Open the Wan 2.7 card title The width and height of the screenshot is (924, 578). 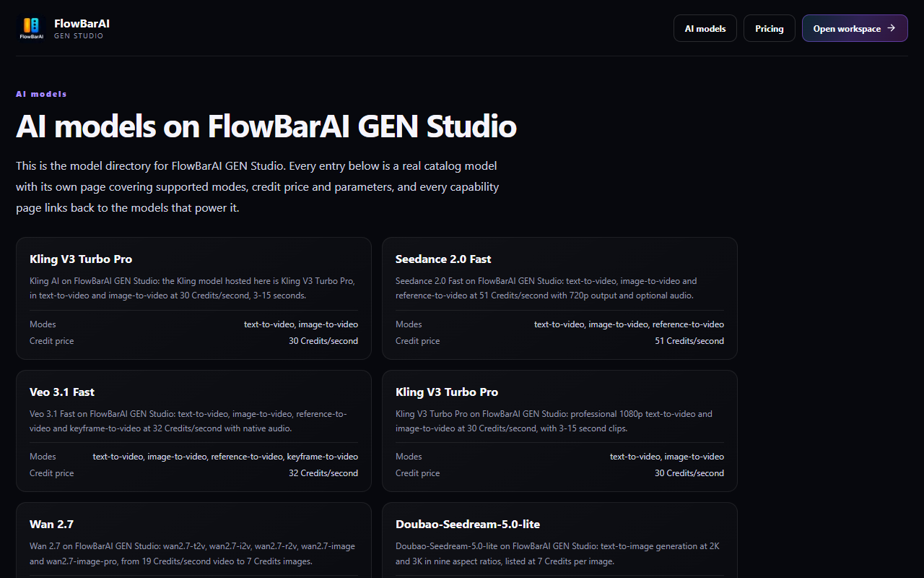[x=51, y=524]
